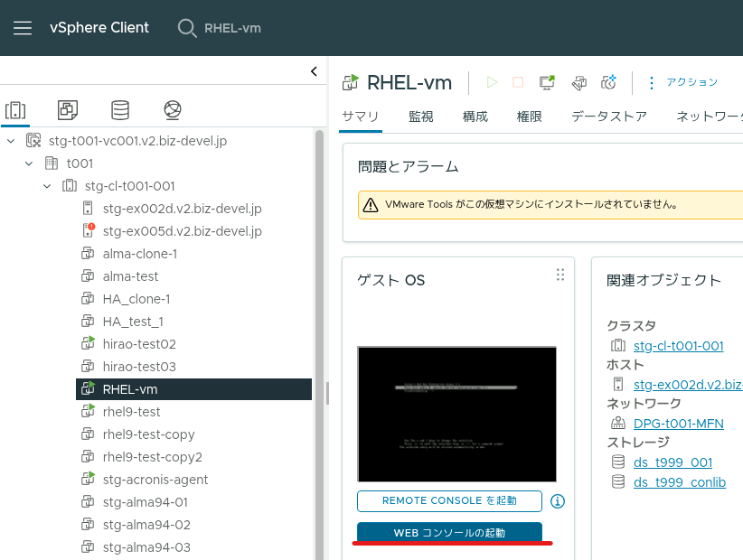Open the サマリ tab

click(360, 117)
